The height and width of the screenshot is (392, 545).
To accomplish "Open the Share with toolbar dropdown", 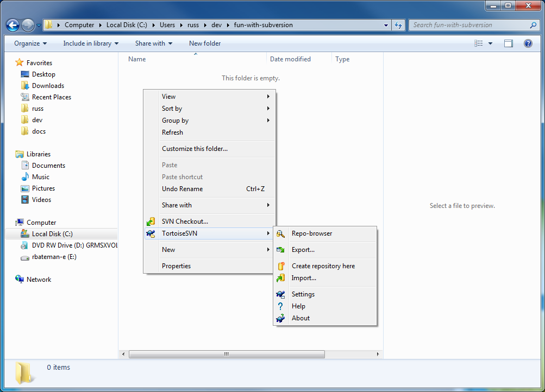I will 154,43.
